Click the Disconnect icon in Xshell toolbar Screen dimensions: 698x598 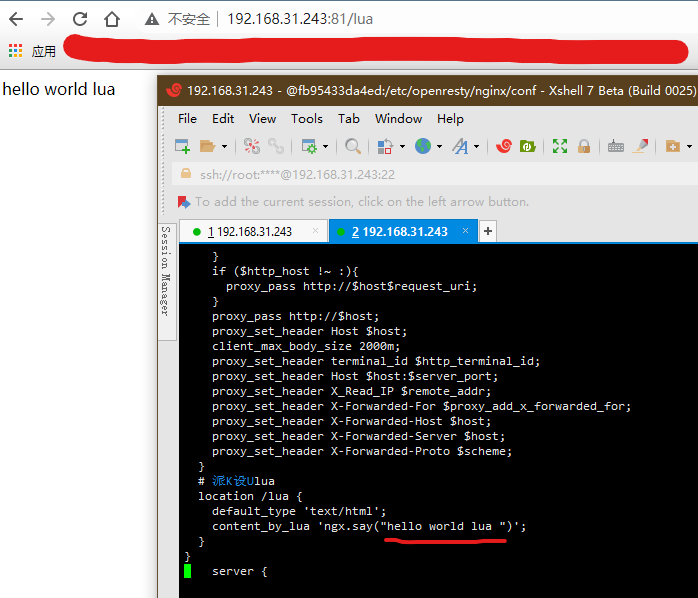[x=252, y=146]
